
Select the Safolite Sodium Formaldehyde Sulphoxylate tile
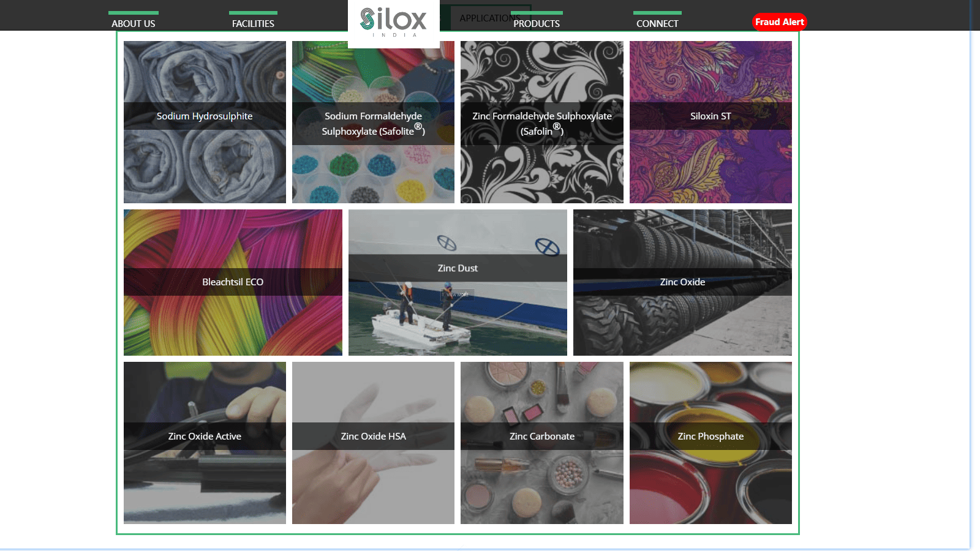coord(373,122)
